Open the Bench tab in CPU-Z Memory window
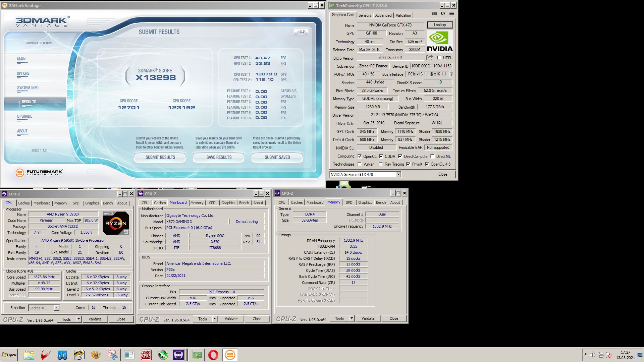Image resolution: width=644 pixels, height=362 pixels. (x=381, y=202)
